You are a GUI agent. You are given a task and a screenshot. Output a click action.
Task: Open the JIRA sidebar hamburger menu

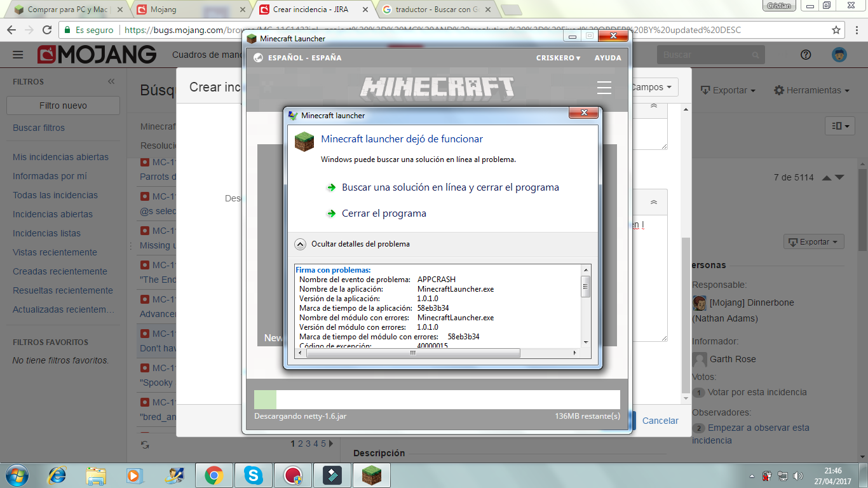[x=18, y=55]
